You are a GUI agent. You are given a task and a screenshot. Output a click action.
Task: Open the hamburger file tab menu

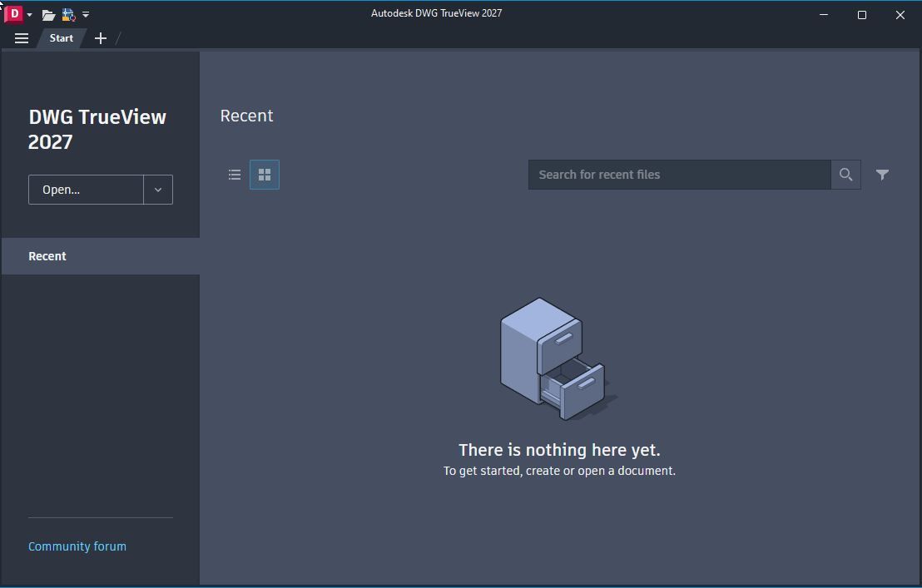click(x=22, y=38)
